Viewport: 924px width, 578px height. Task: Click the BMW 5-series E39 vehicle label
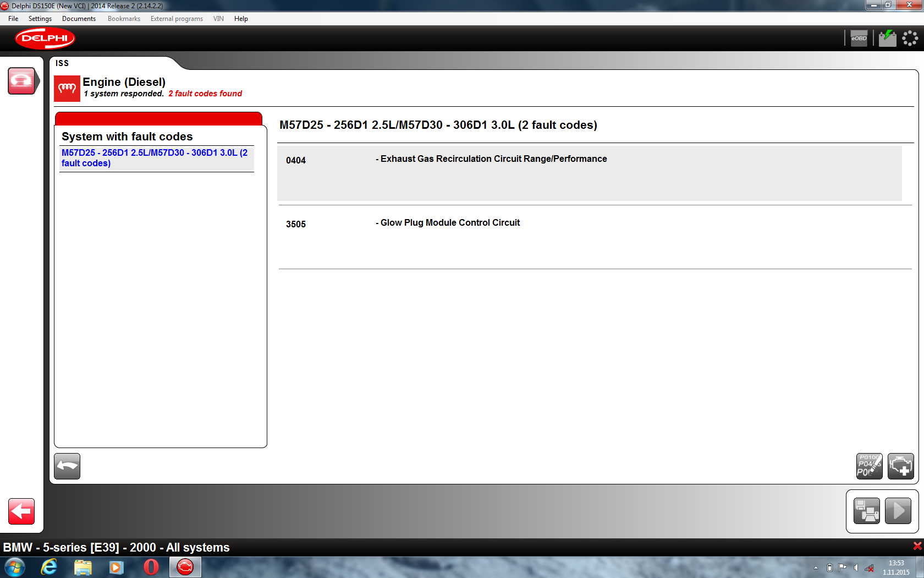coord(116,547)
